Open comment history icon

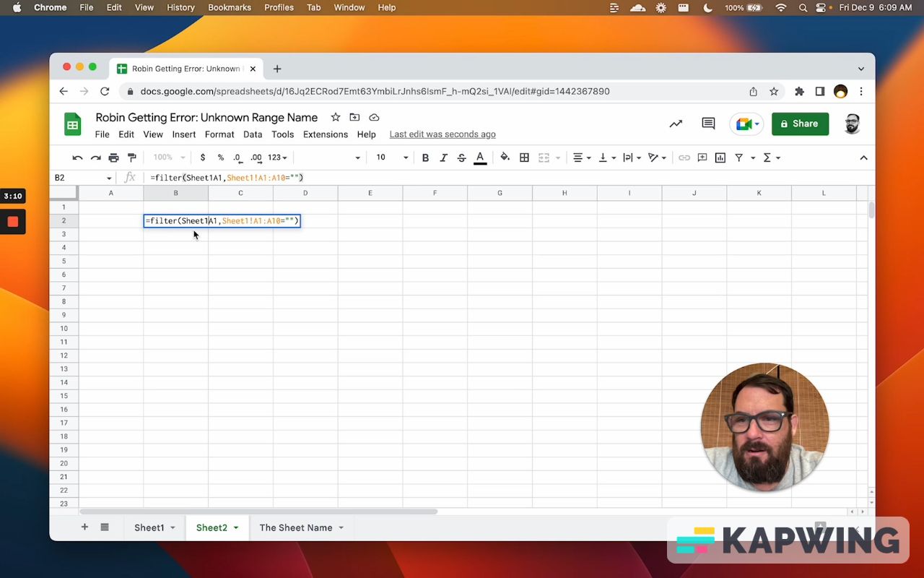[x=708, y=124]
